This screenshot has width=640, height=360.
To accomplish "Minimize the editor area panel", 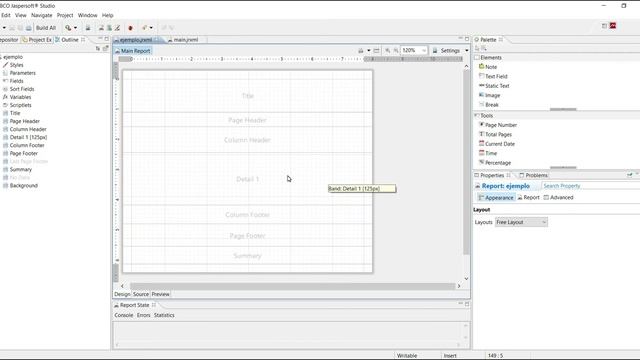I will coord(460,39).
